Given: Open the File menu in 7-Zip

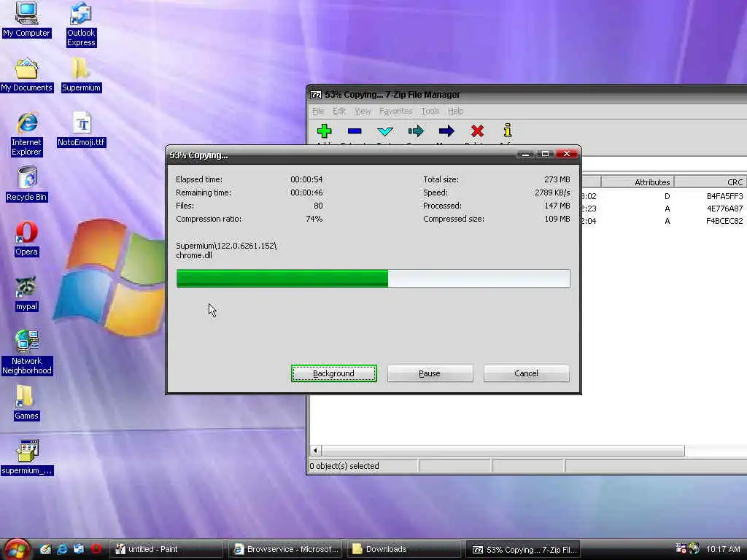Looking at the screenshot, I should pyautogui.click(x=318, y=111).
